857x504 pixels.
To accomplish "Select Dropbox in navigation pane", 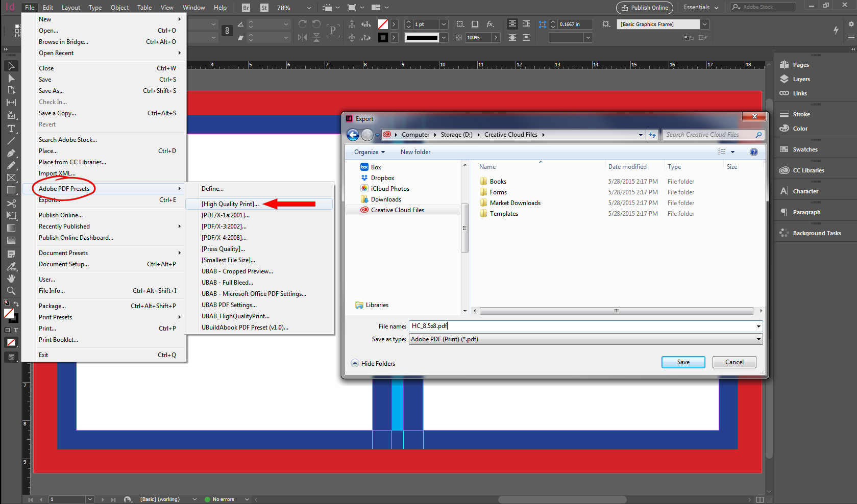I will [x=382, y=178].
